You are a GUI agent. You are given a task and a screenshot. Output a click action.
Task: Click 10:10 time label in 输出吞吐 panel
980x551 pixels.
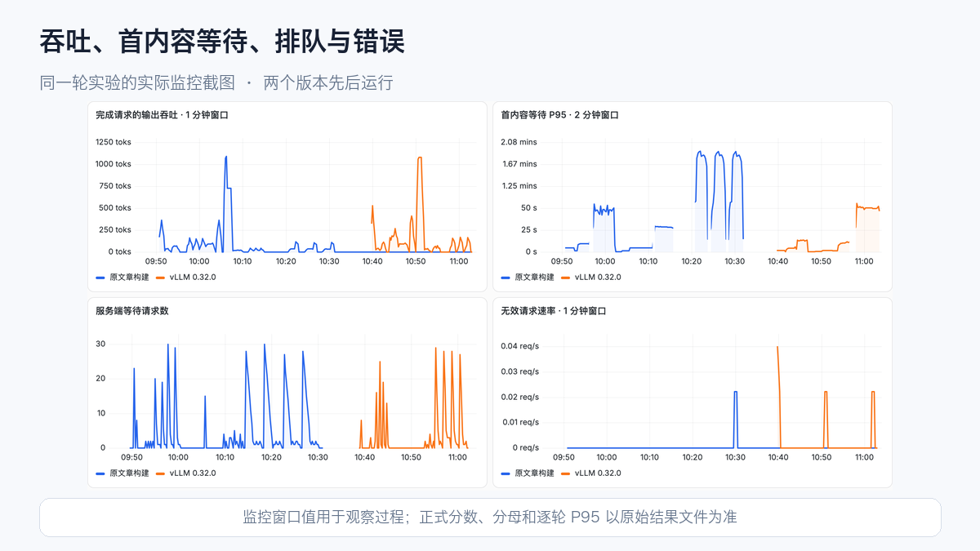click(243, 261)
